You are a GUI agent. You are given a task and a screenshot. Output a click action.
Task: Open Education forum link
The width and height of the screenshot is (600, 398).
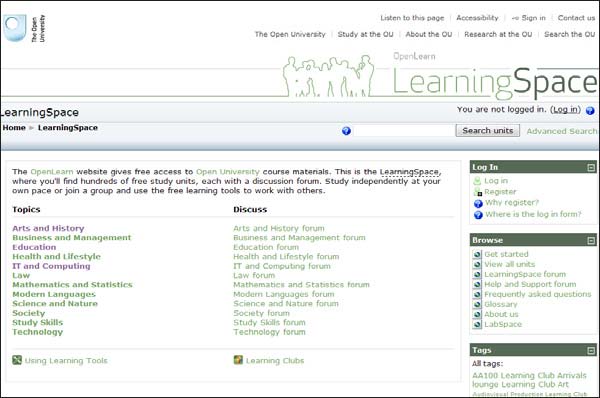(x=266, y=247)
